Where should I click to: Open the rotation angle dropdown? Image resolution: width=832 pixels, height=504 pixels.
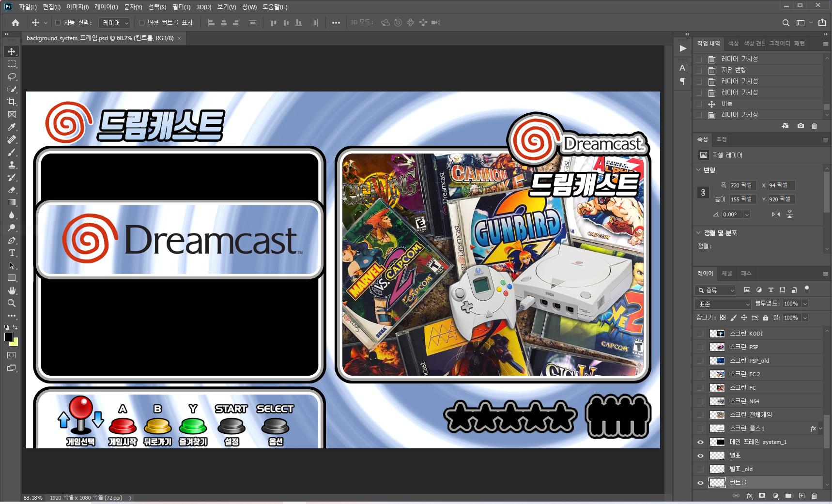(747, 214)
